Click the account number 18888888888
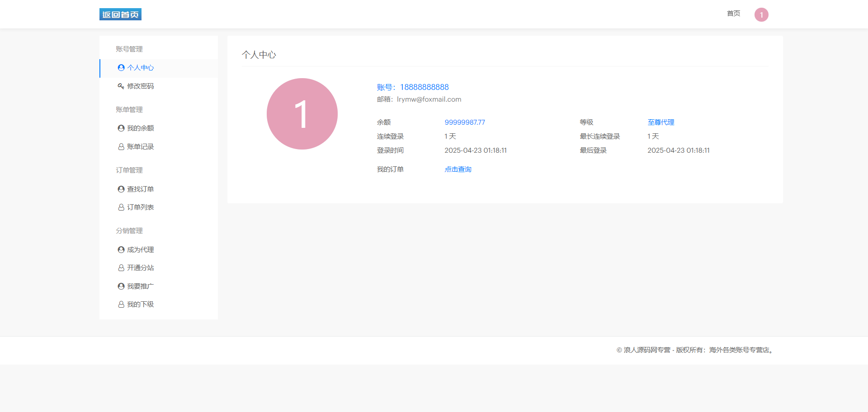Viewport: 868px width, 412px height. point(424,87)
